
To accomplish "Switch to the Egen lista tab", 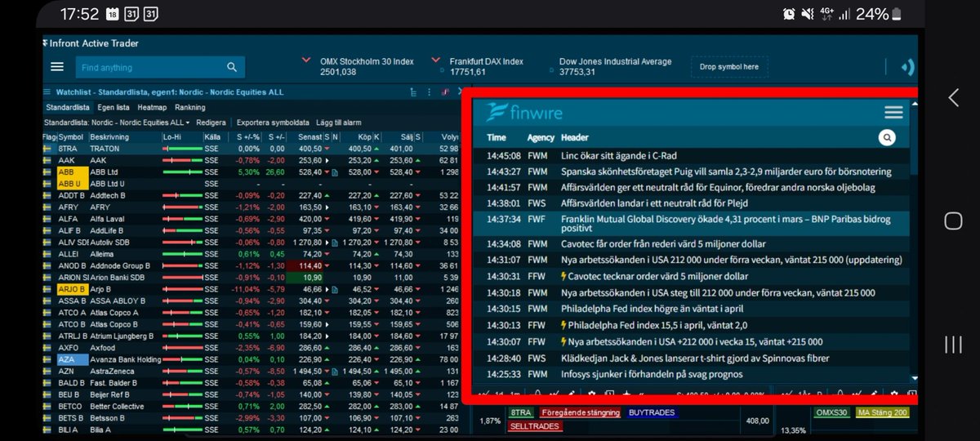I will [x=114, y=107].
